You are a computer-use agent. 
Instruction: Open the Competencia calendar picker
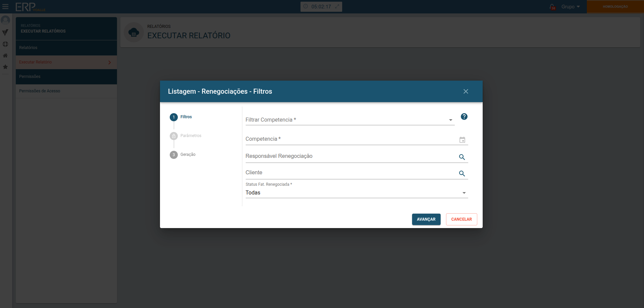point(462,140)
